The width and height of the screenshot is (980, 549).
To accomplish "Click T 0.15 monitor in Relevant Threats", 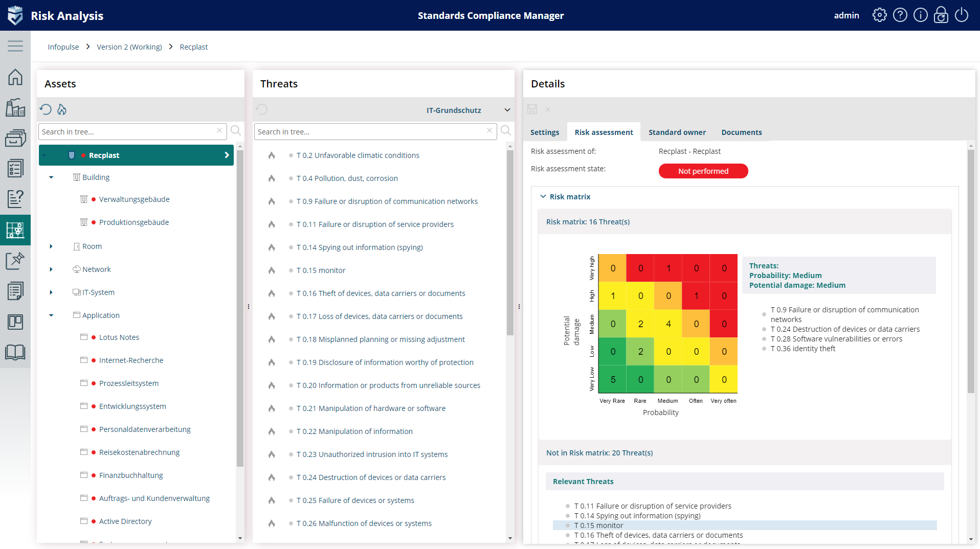I will (x=598, y=525).
